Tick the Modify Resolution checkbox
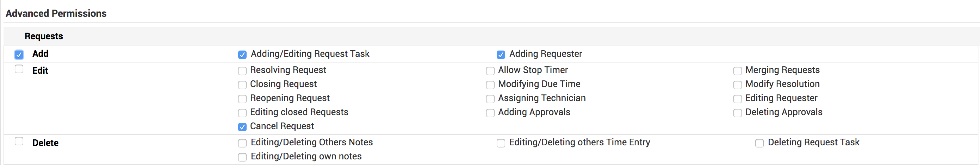Screen dimensions: 980x165 [x=738, y=85]
